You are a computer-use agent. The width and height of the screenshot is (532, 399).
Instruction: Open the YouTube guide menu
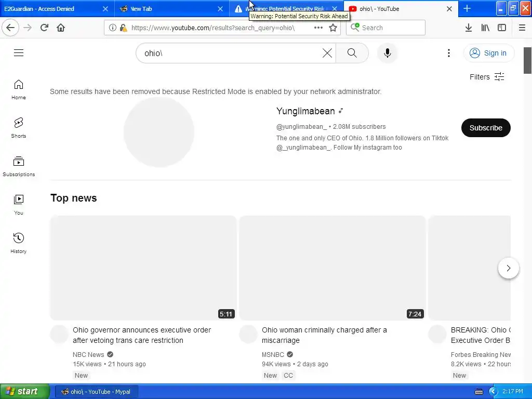(19, 52)
